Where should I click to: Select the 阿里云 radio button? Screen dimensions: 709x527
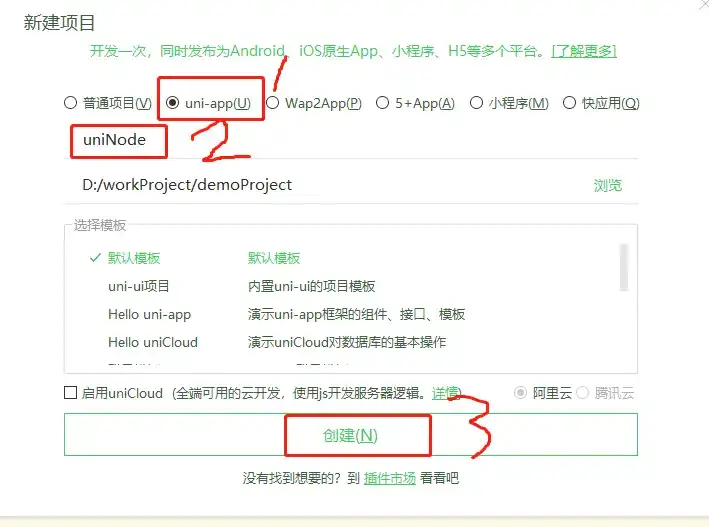[520, 393]
